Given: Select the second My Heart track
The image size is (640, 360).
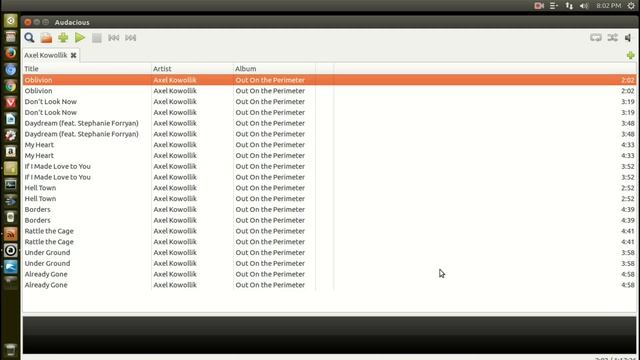Looking at the screenshot, I should (x=329, y=156).
